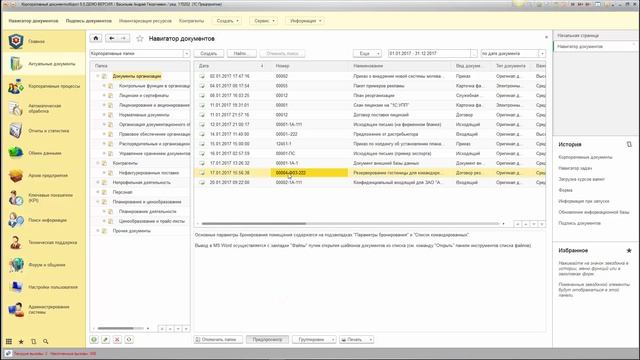This screenshot has height=360, width=640.
Task: Open the Создать menu in top bar
Action: [x=227, y=20]
